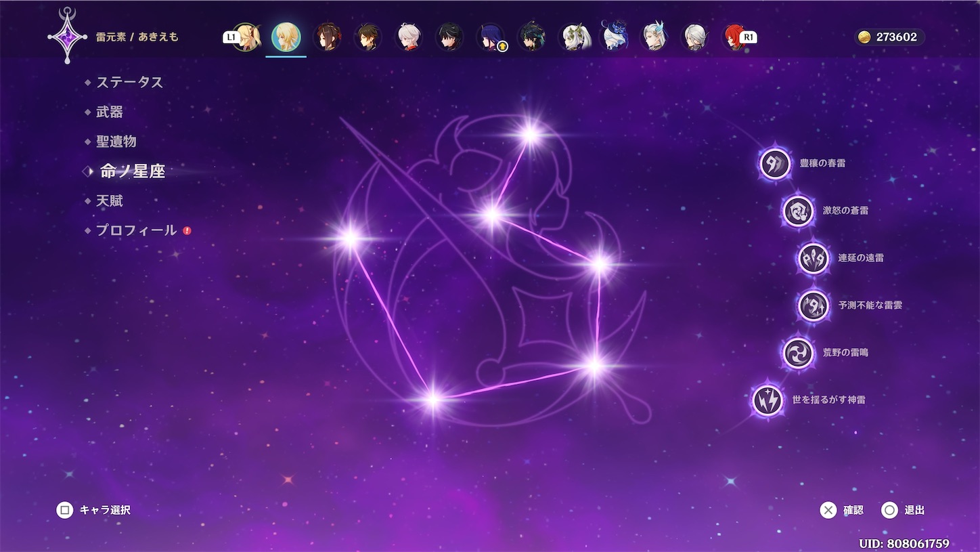
Task: Open the プロフィール menu entry
Action: pos(136,230)
